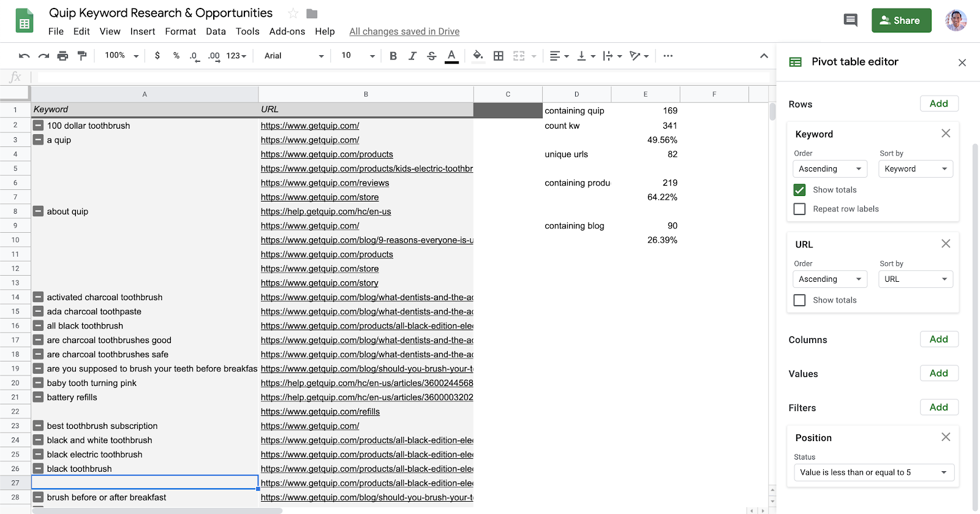
Task: Remove the Position filter
Action: 946,437
